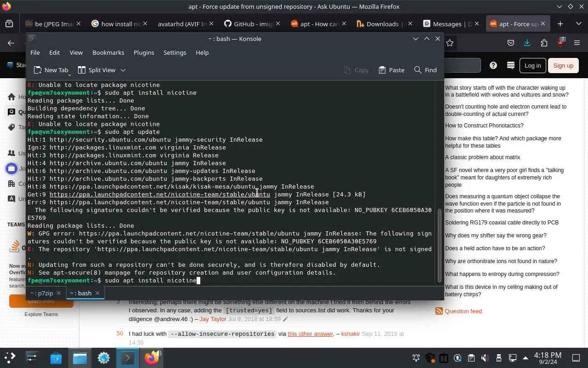The width and height of the screenshot is (588, 368).
Task: Open System Settings gear taskbar icon
Action: tap(103, 357)
